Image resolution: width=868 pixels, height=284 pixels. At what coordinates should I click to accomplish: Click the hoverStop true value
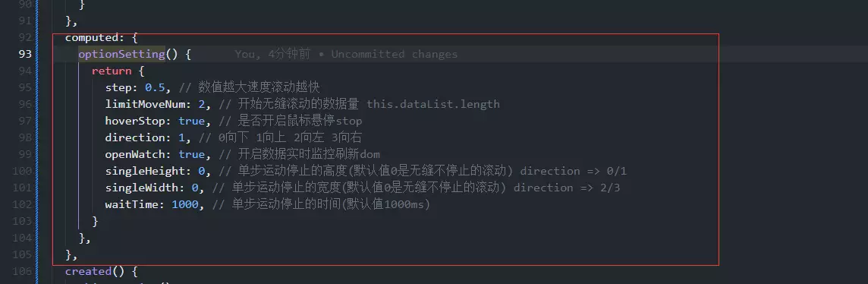[191, 121]
